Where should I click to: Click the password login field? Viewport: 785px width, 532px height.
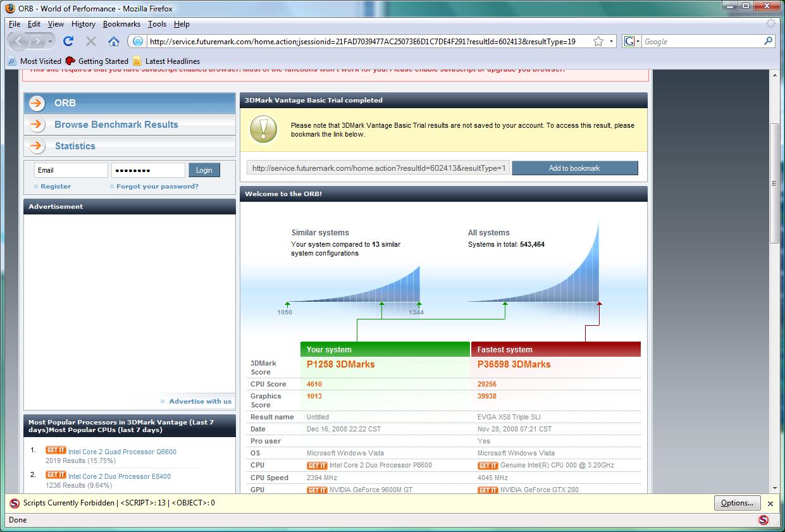[x=148, y=170]
